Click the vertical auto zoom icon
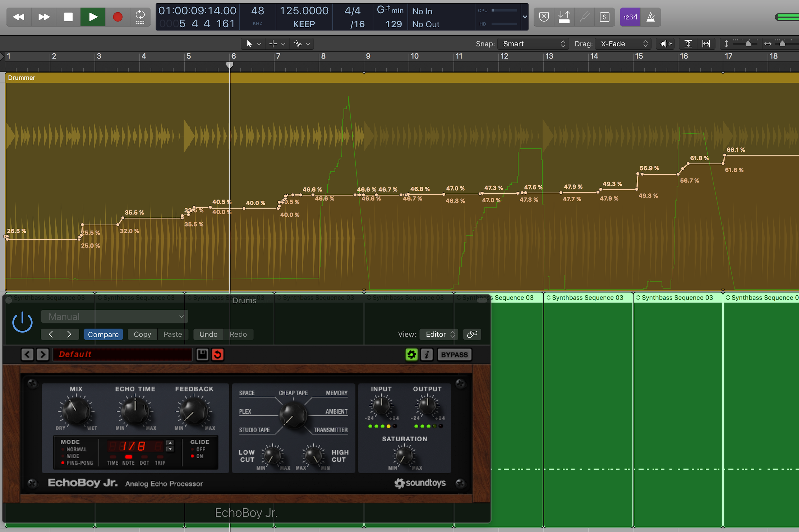This screenshot has width=799, height=532. tap(688, 44)
